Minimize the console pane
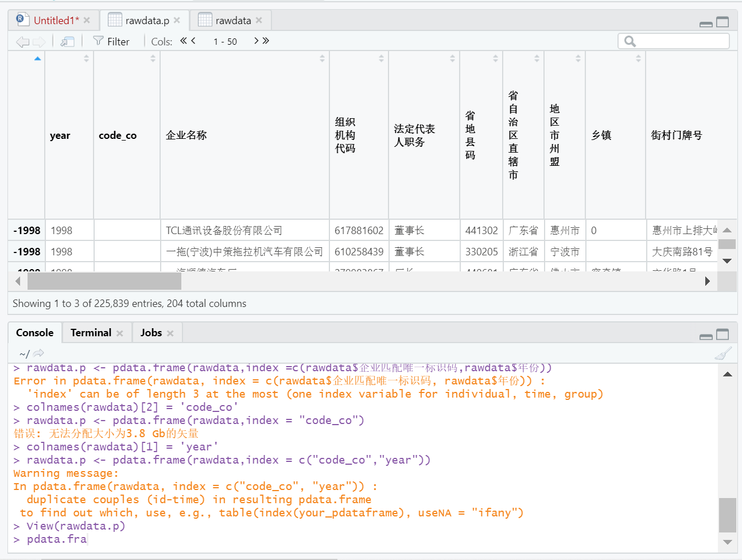 (x=706, y=336)
